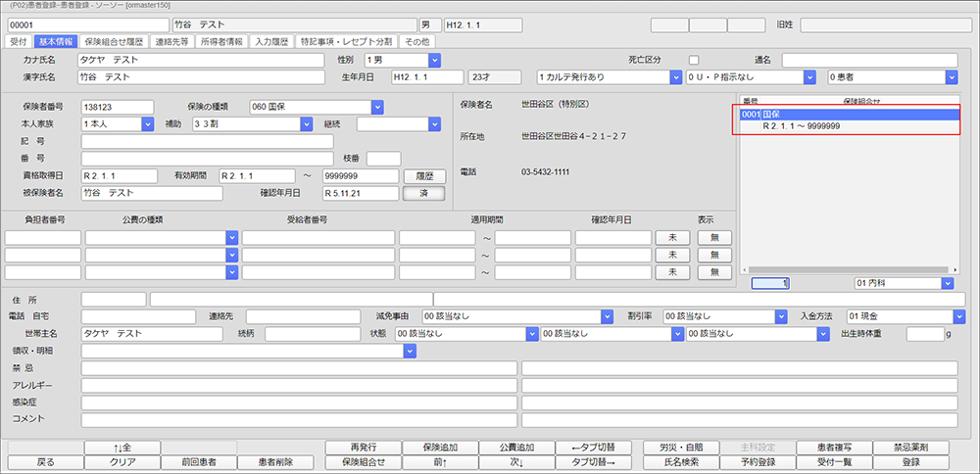Select the 特記事項・レセプト分割 tab

click(x=344, y=42)
